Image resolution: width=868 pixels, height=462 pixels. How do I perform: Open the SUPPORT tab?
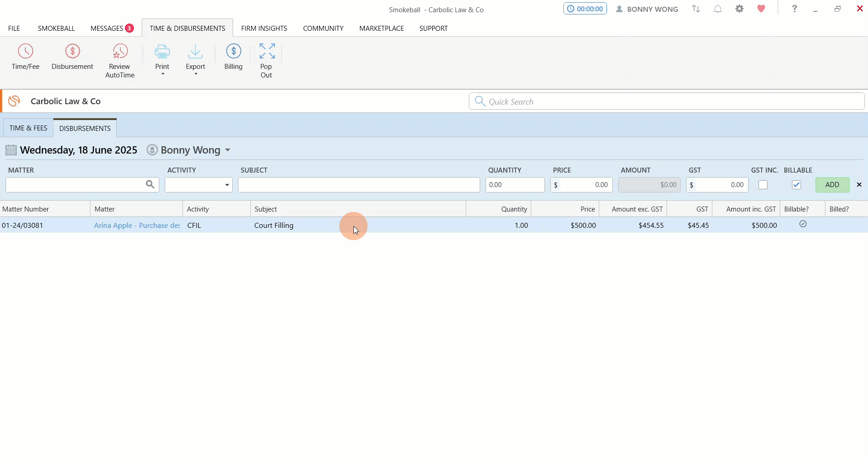(x=433, y=28)
